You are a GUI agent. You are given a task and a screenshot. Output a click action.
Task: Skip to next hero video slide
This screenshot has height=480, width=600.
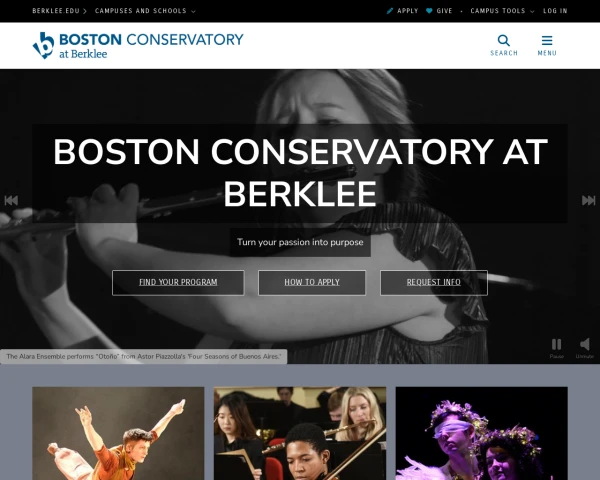pos(589,200)
